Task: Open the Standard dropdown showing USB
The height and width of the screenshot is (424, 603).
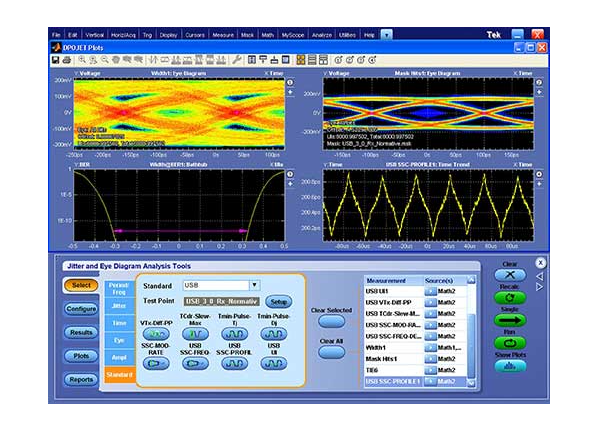Action: [x=254, y=285]
